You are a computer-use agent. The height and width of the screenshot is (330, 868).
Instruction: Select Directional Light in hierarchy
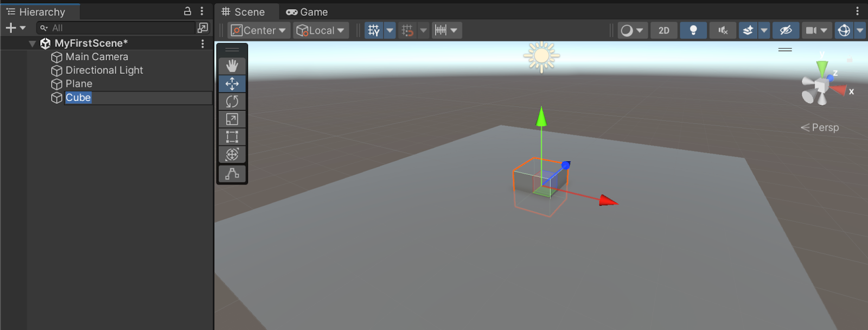point(104,71)
